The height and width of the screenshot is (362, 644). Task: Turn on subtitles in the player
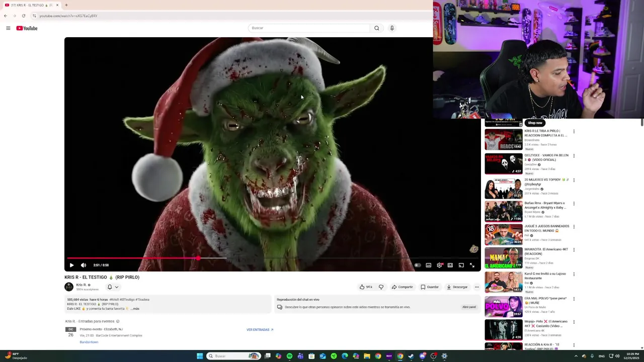click(x=429, y=265)
